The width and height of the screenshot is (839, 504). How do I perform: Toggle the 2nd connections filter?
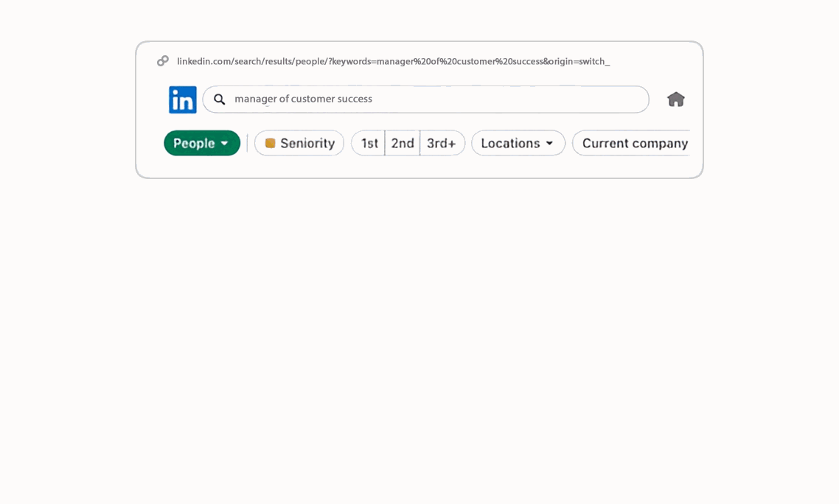click(403, 143)
